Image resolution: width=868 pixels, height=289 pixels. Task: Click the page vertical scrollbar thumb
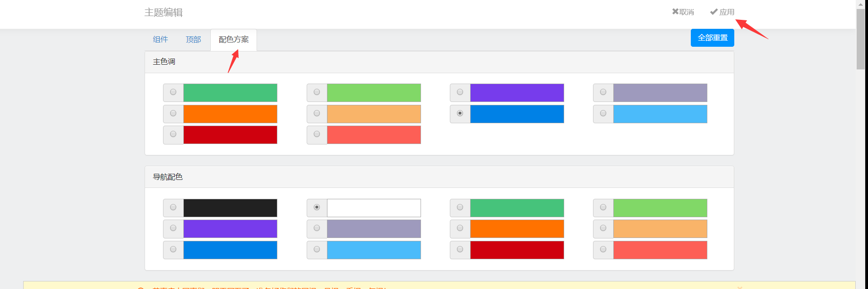[x=860, y=39]
